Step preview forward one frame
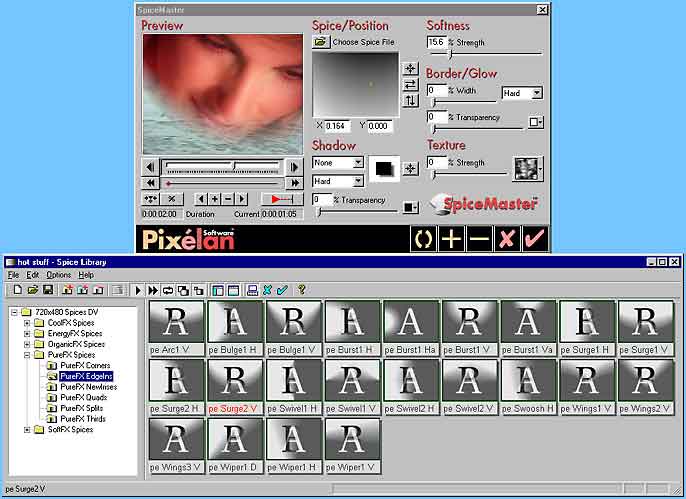 [x=294, y=167]
